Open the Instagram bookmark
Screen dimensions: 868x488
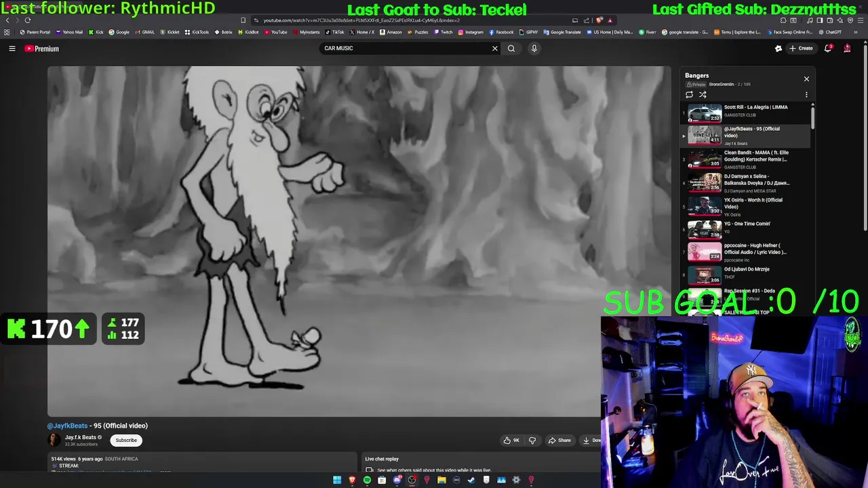click(x=471, y=32)
